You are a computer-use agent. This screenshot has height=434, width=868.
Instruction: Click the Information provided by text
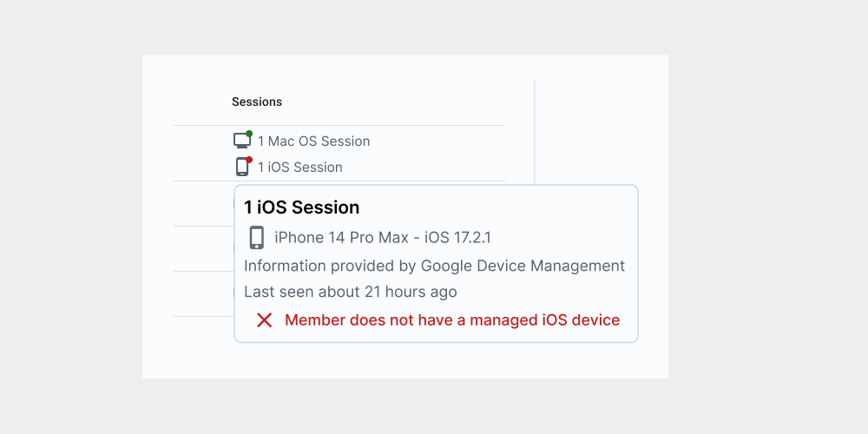pyautogui.click(x=330, y=266)
